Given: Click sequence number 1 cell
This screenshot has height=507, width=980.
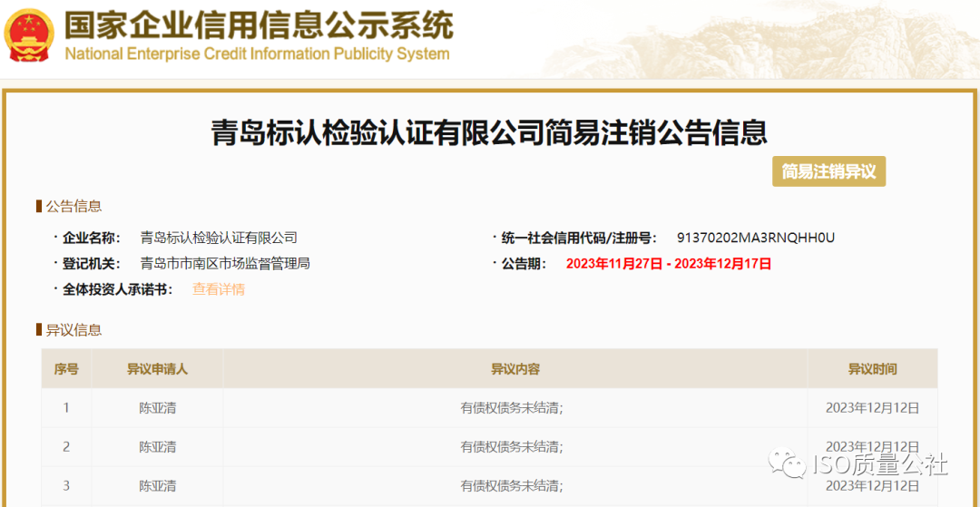Looking at the screenshot, I should pyautogui.click(x=66, y=408).
